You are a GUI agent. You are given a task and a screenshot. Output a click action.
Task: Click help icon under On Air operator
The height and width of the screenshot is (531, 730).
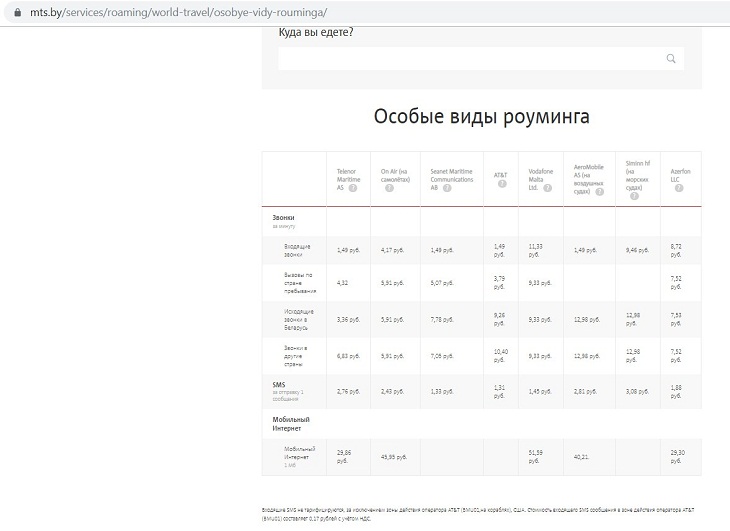[389, 188]
